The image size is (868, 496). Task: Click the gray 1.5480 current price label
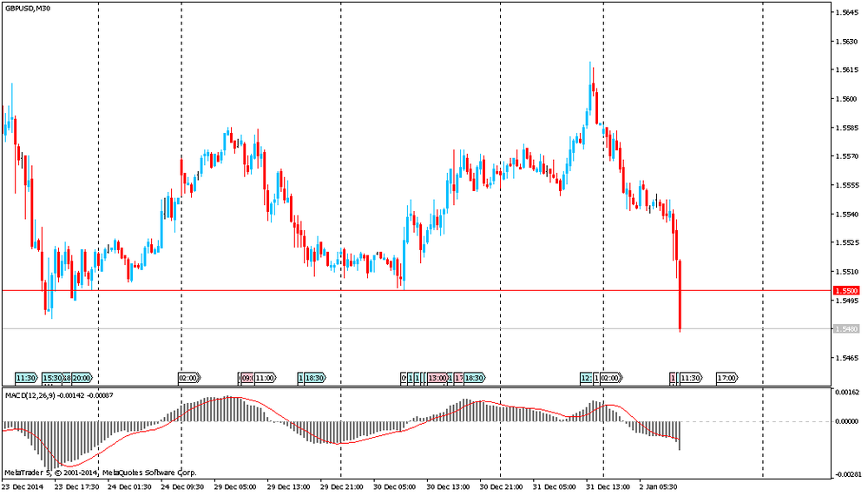point(845,329)
